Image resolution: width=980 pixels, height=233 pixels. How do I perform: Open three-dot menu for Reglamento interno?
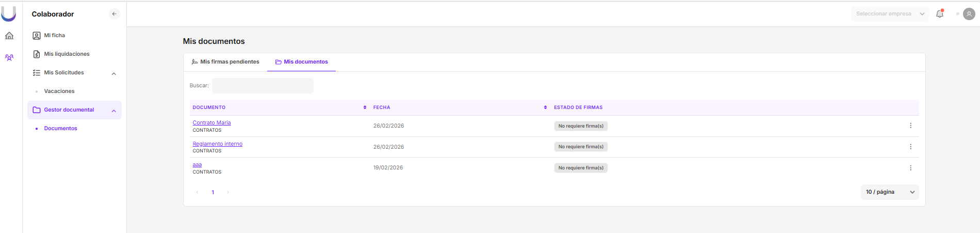[910, 147]
